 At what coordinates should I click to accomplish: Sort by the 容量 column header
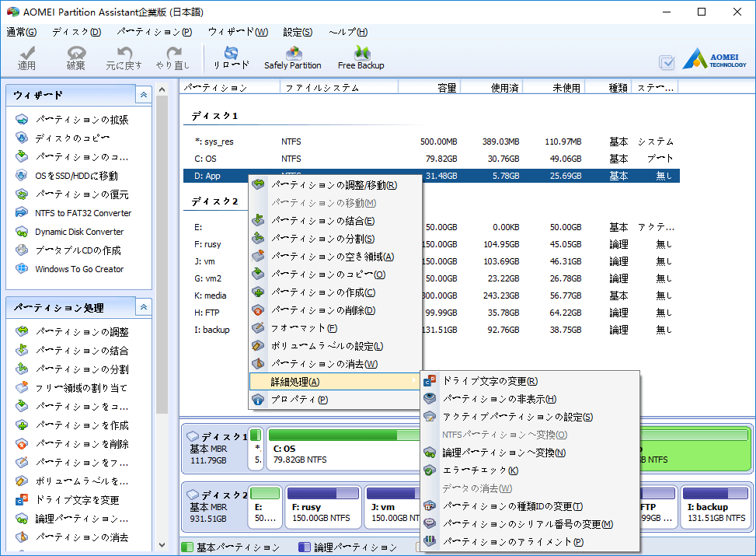430,87
